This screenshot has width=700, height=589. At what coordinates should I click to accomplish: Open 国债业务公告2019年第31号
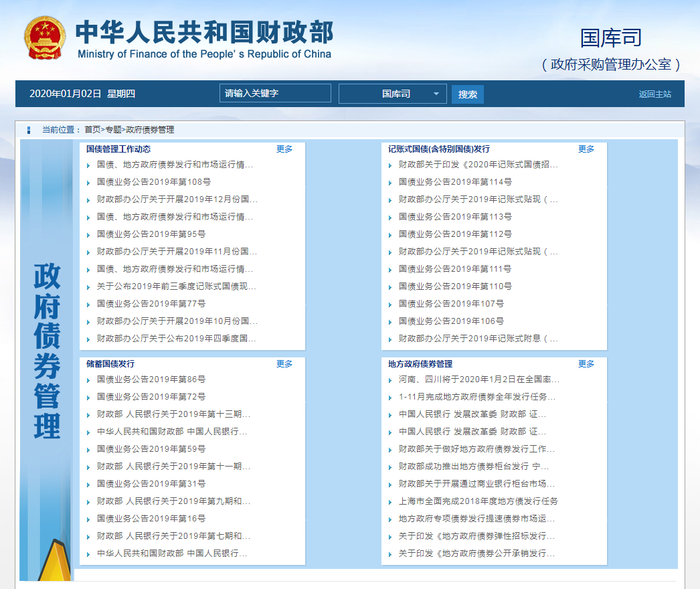click(x=151, y=484)
